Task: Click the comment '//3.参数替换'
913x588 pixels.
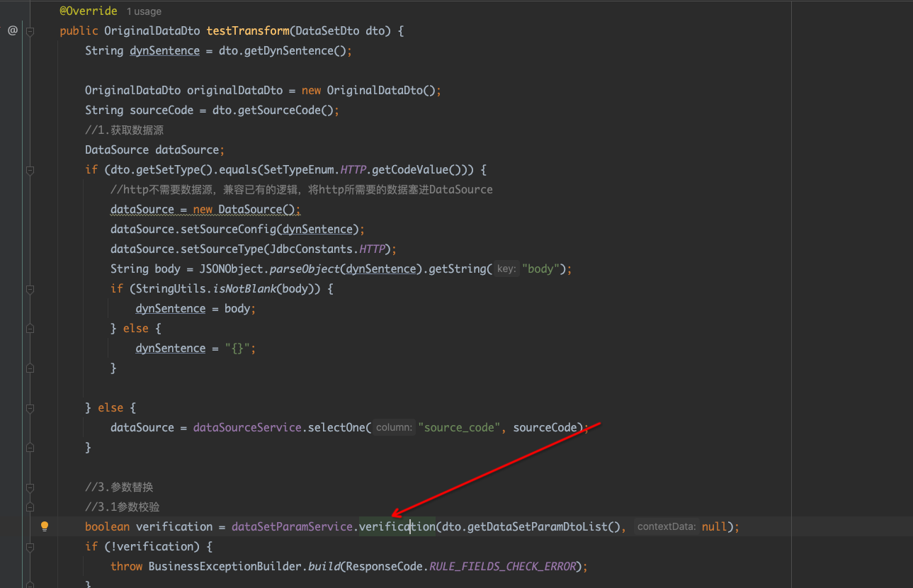Action: (x=119, y=487)
